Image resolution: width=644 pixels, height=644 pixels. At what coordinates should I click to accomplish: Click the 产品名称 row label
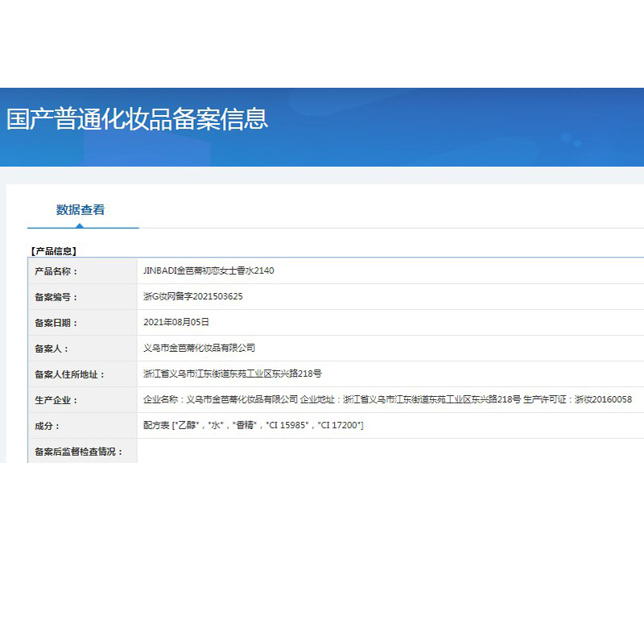56,271
